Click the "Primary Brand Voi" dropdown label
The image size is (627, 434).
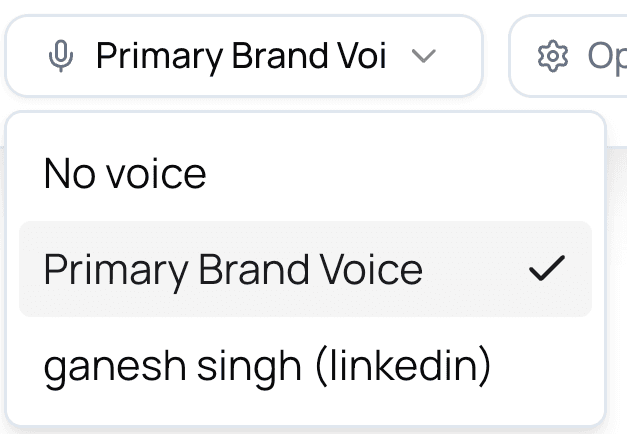tap(240, 57)
